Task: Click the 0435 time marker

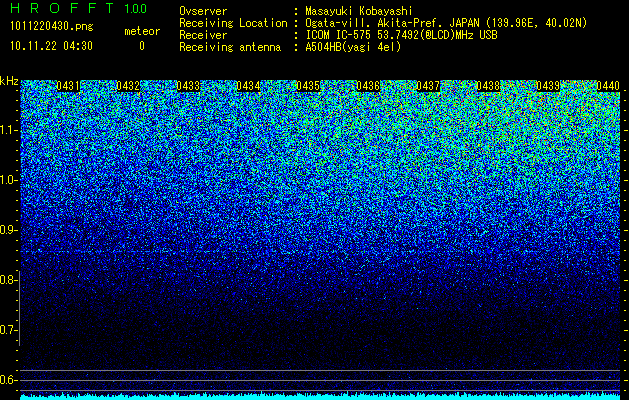Action: pos(308,86)
